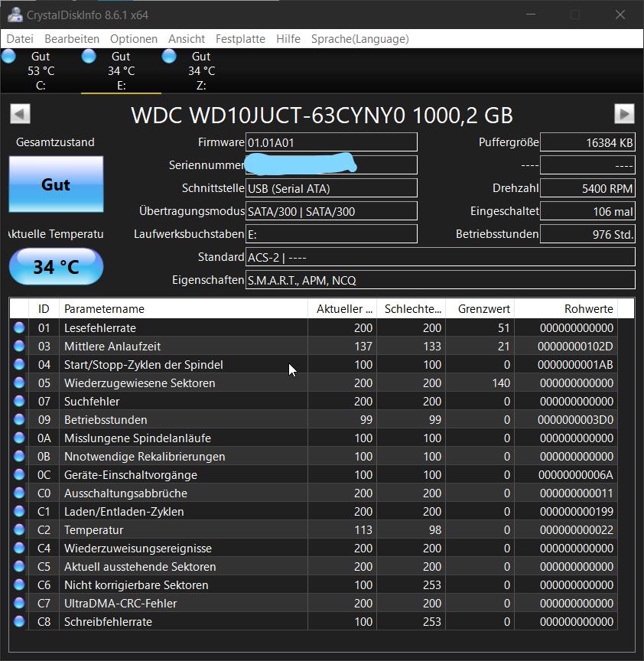This screenshot has height=661, width=644.
Task: Close the CrystalDiskInfo window
Action: click(x=620, y=15)
